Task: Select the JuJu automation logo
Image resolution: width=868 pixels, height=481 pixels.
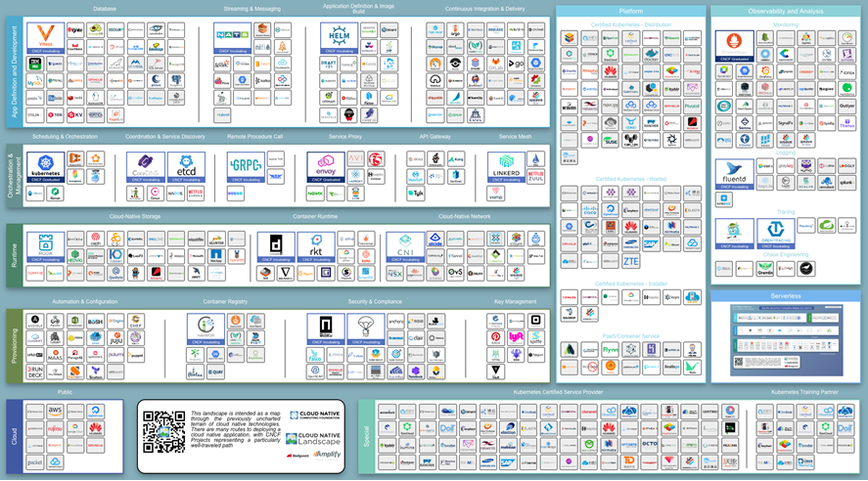Action: pos(115,338)
